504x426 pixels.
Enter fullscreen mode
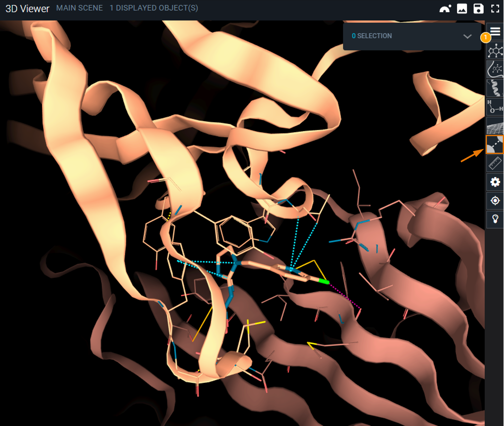click(x=495, y=9)
